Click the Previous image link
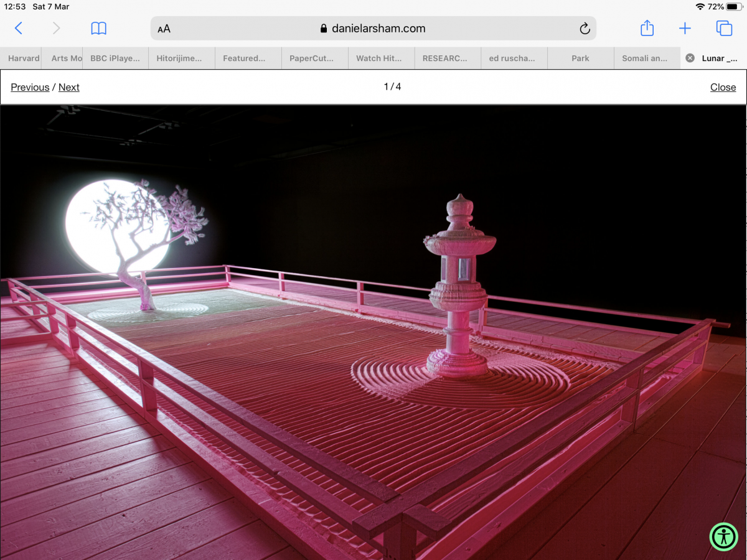The width and height of the screenshot is (747, 560). 30,87
